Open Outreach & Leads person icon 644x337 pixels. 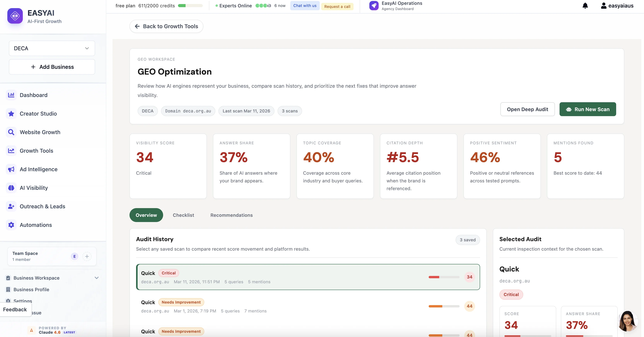pyautogui.click(x=11, y=206)
